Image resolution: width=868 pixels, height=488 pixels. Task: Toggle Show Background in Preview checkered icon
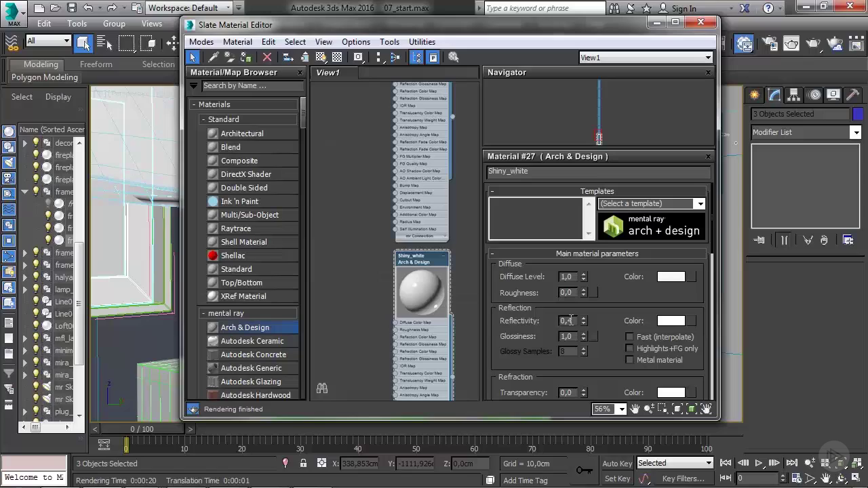coord(337,58)
